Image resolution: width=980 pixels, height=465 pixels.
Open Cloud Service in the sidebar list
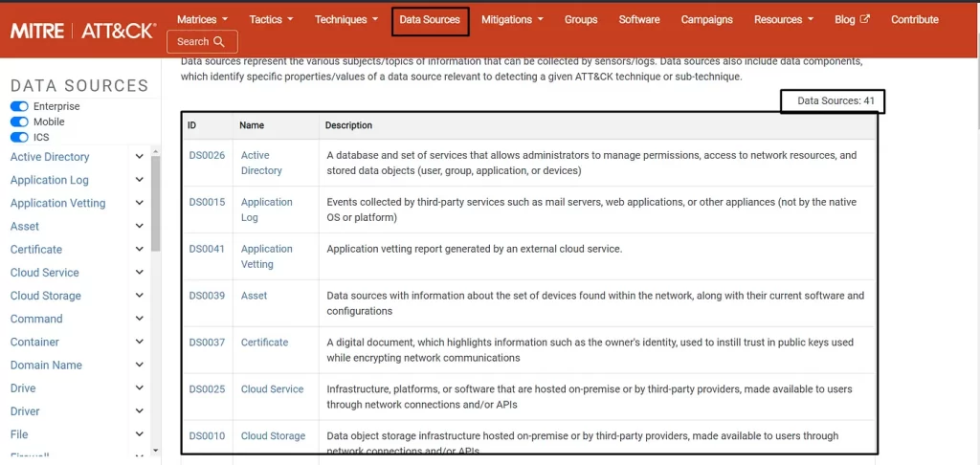point(44,273)
